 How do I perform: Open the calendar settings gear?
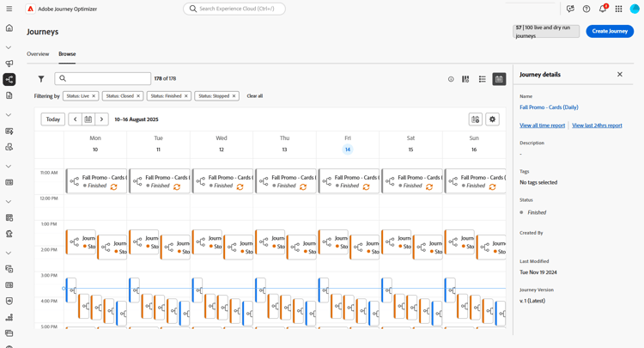point(492,119)
